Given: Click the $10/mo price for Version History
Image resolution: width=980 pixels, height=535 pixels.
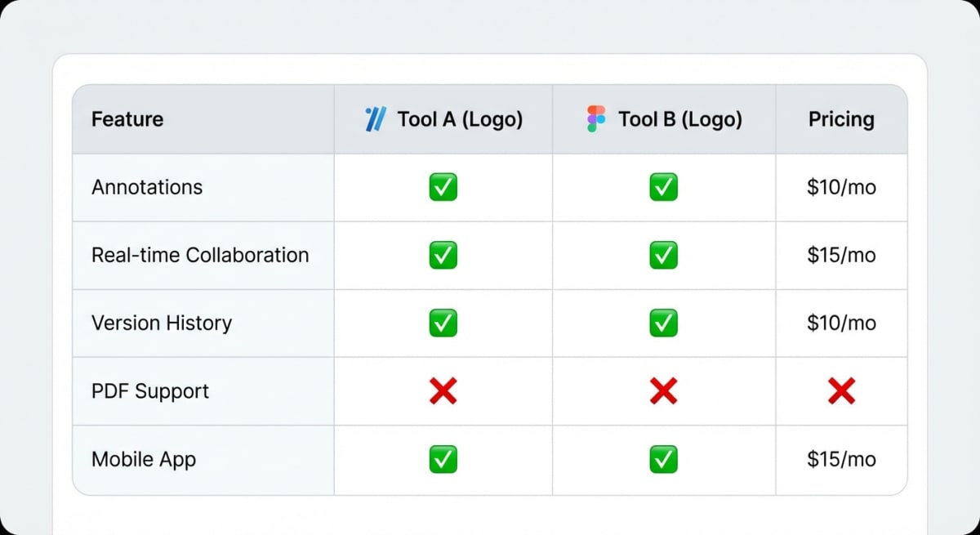Looking at the screenshot, I should click(x=841, y=323).
